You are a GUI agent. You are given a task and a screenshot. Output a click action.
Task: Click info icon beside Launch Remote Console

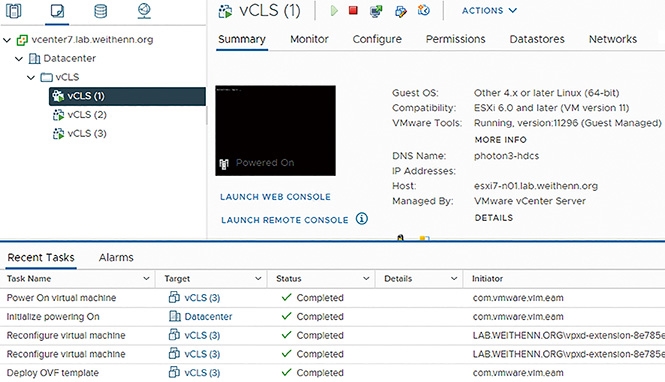pyautogui.click(x=362, y=219)
